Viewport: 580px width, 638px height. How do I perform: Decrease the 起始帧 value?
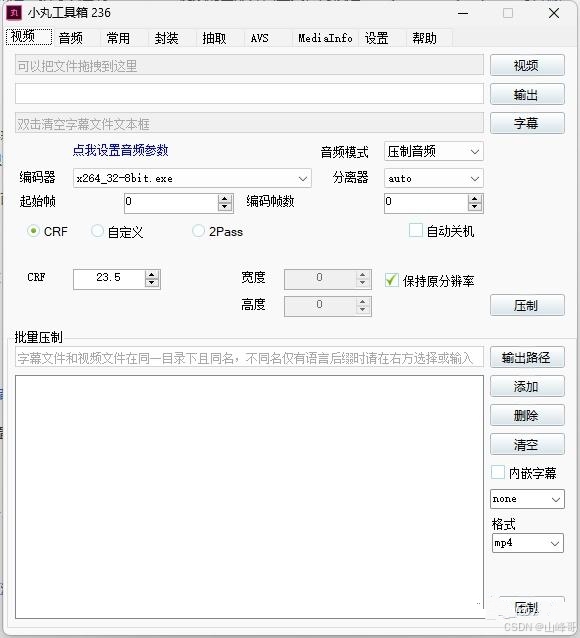(x=225, y=207)
